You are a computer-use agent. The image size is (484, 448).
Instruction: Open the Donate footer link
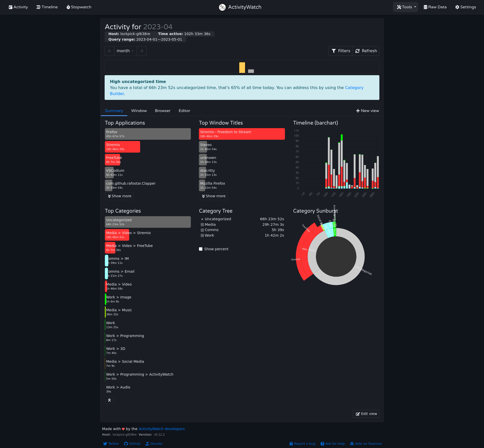click(154, 444)
